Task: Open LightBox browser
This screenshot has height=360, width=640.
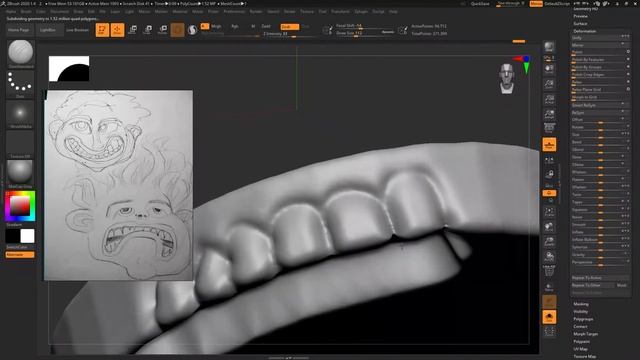Action: 48,30
